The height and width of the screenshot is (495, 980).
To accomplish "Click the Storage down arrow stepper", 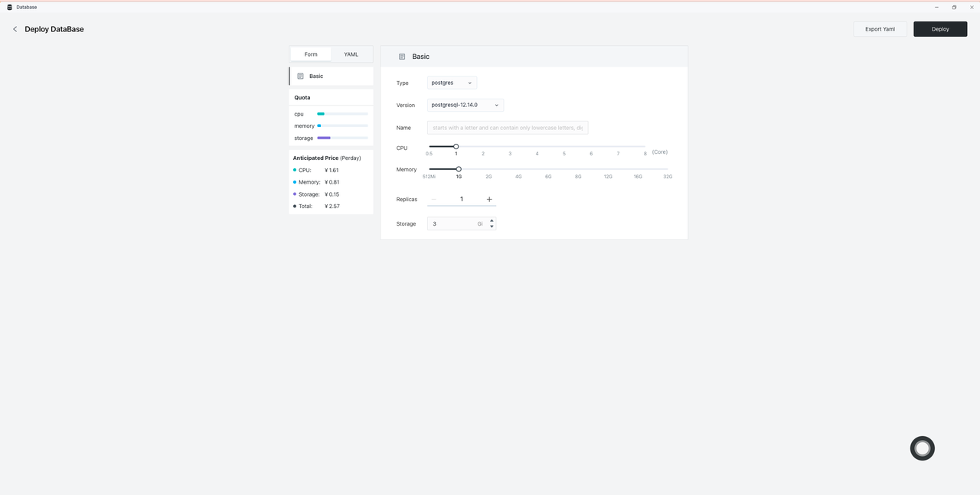I will (x=492, y=227).
